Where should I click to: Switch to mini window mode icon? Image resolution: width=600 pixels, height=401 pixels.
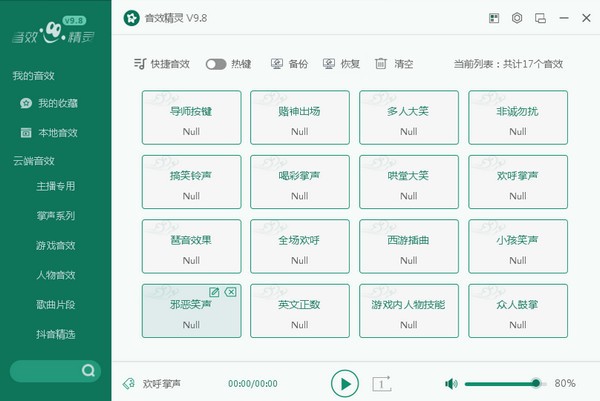point(540,18)
